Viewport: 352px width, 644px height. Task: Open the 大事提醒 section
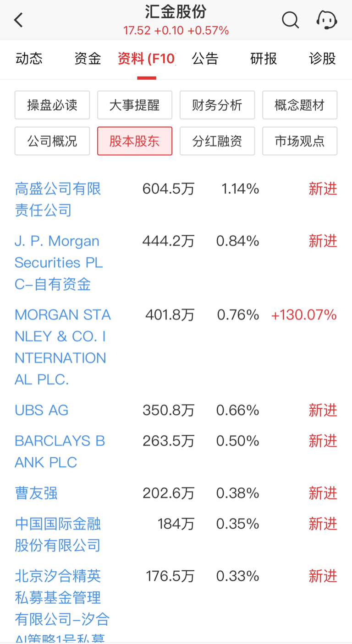pyautogui.click(x=135, y=105)
